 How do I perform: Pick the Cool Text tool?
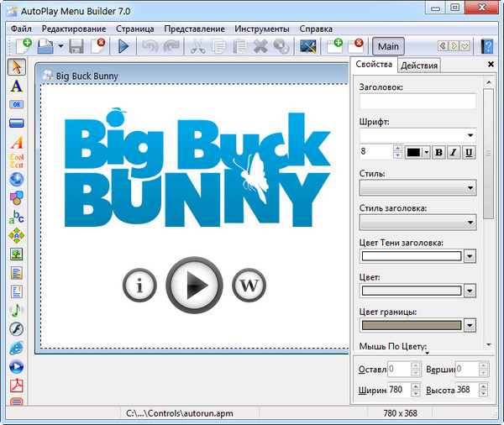tap(16, 161)
